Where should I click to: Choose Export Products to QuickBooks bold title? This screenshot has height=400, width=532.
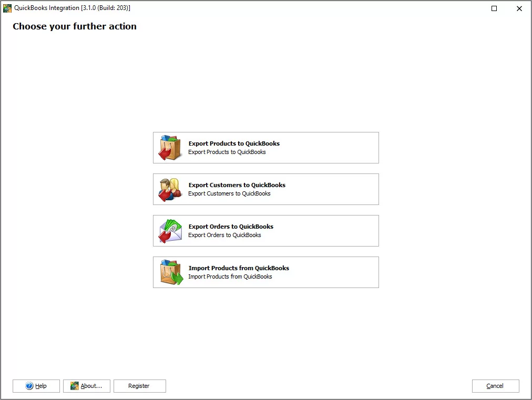click(x=234, y=143)
